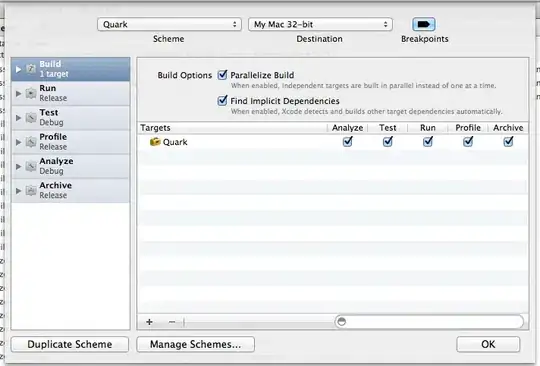Image resolution: width=540 pixels, height=366 pixels.
Task: Disable Parallelize Build checkbox
Action: (222, 75)
